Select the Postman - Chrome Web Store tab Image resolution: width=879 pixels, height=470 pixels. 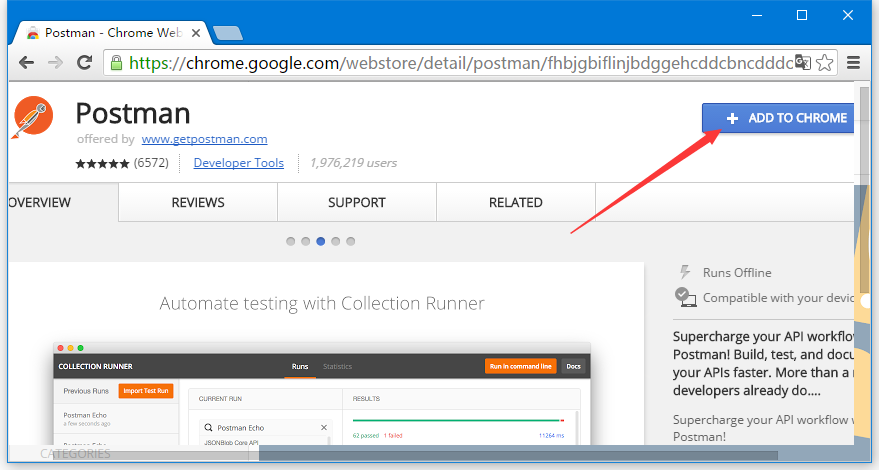coord(112,33)
